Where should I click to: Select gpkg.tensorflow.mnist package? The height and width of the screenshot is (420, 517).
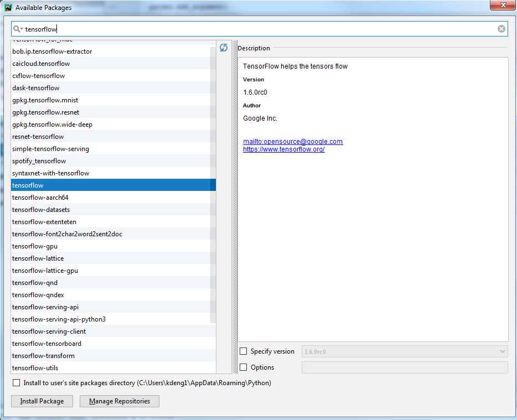(x=113, y=100)
